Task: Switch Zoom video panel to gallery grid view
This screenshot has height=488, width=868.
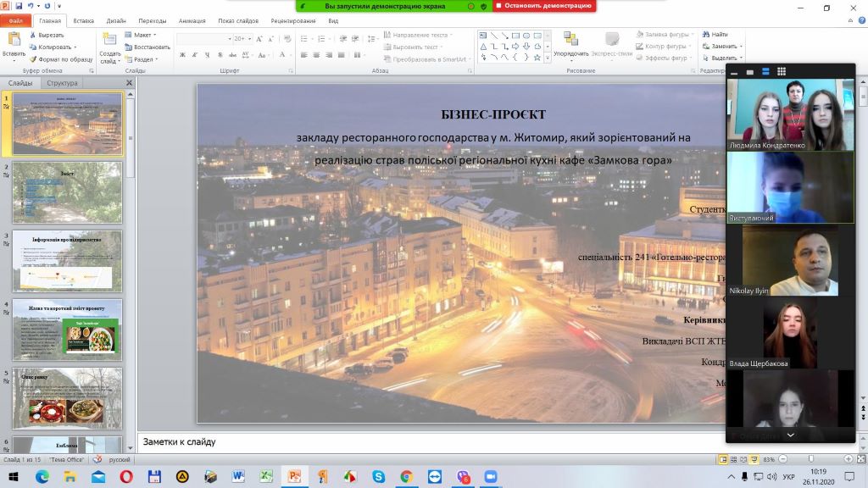Action: pos(782,71)
